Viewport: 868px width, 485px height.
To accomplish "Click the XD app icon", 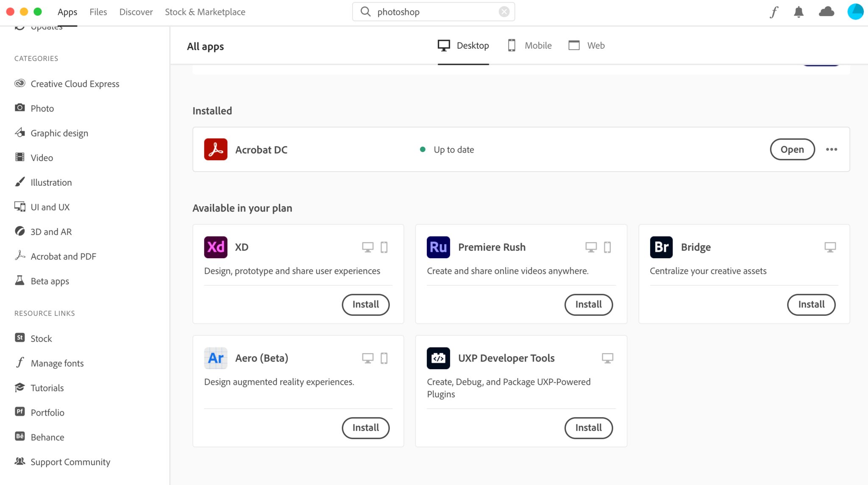I will click(215, 247).
